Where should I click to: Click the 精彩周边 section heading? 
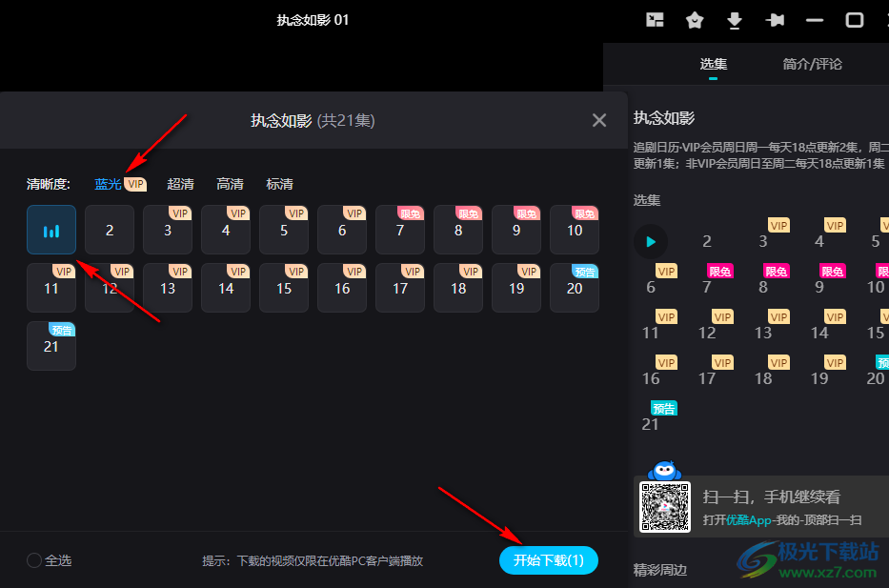pyautogui.click(x=660, y=570)
